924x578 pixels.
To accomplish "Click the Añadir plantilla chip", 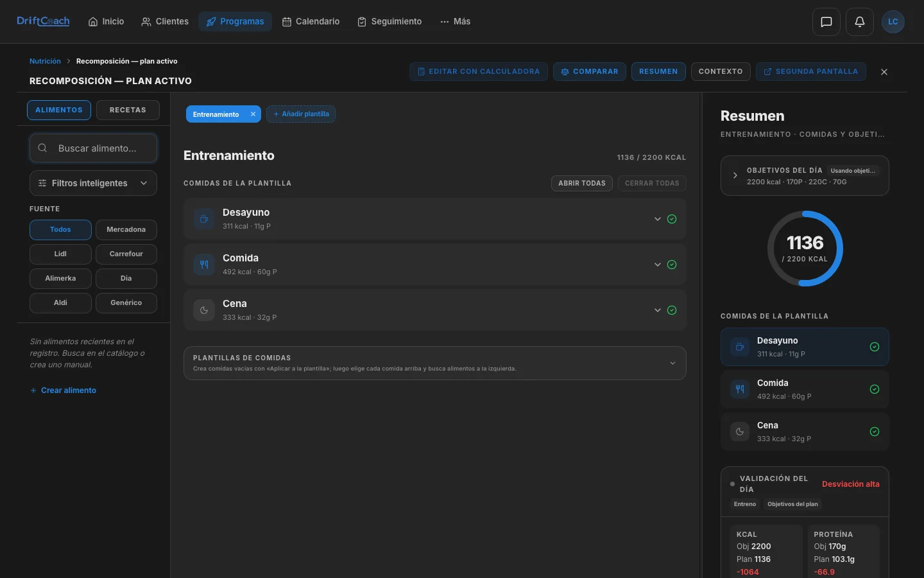I will click(x=301, y=114).
